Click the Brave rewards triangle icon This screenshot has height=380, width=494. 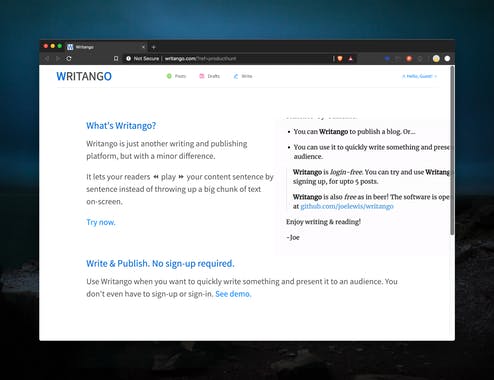pyautogui.click(x=351, y=59)
